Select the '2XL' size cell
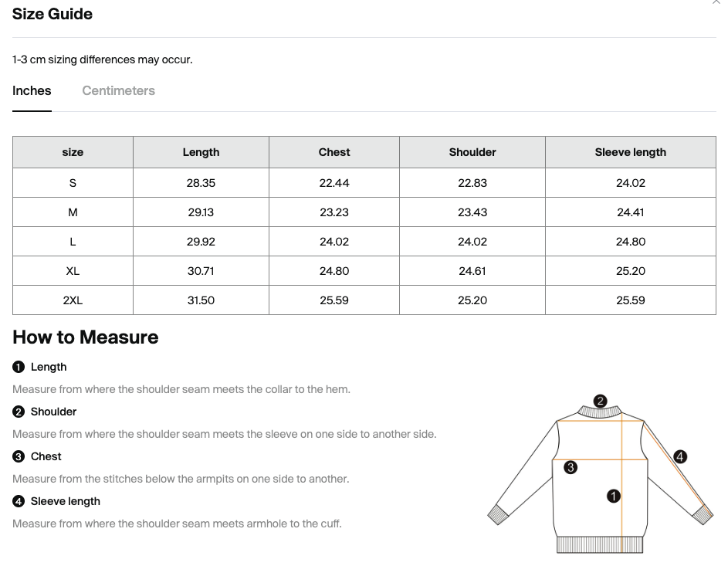This screenshot has height=566, width=728. [x=73, y=300]
